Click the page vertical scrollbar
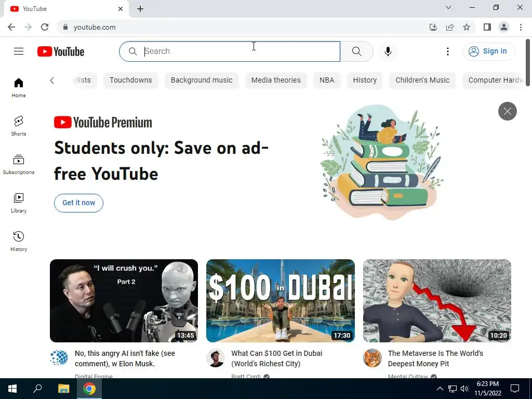Screen dimensions: 532x399 tap(528, 63)
